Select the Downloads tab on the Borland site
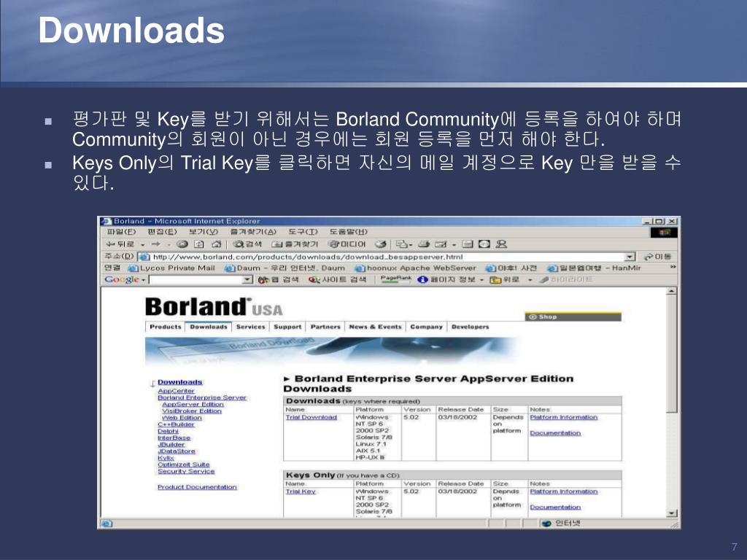This screenshot has height=560, width=747. coord(209,327)
